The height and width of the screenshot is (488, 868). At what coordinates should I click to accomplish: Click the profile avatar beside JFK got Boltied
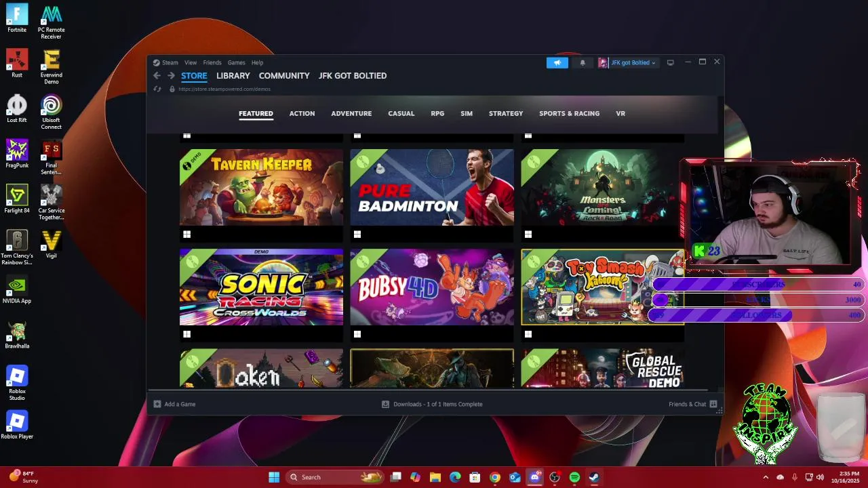(x=603, y=62)
